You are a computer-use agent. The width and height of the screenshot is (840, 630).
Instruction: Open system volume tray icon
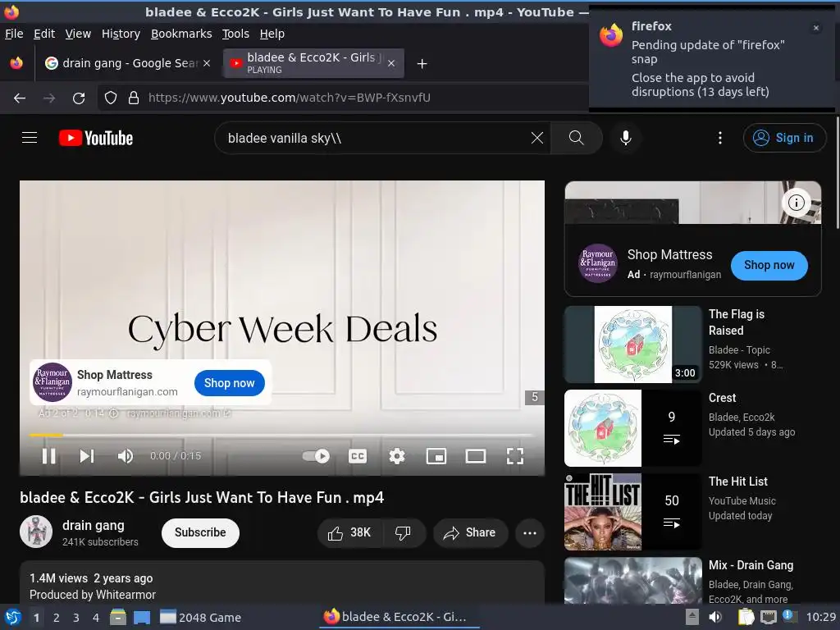tap(714, 617)
